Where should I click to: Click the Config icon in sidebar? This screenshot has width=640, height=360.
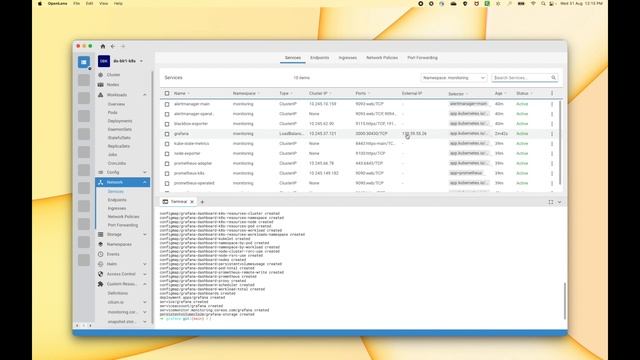click(x=100, y=172)
